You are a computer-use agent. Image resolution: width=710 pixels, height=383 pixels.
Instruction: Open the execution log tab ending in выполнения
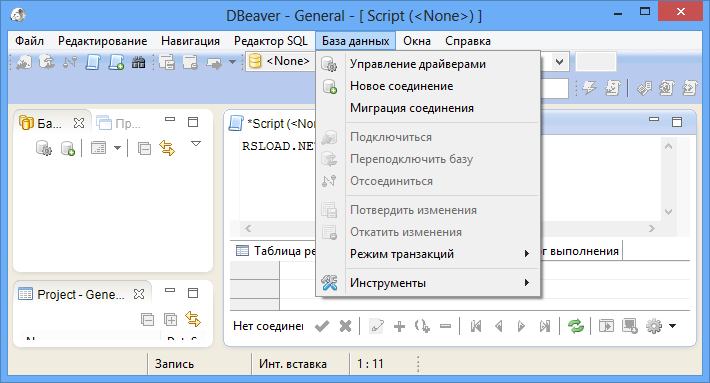coord(580,251)
